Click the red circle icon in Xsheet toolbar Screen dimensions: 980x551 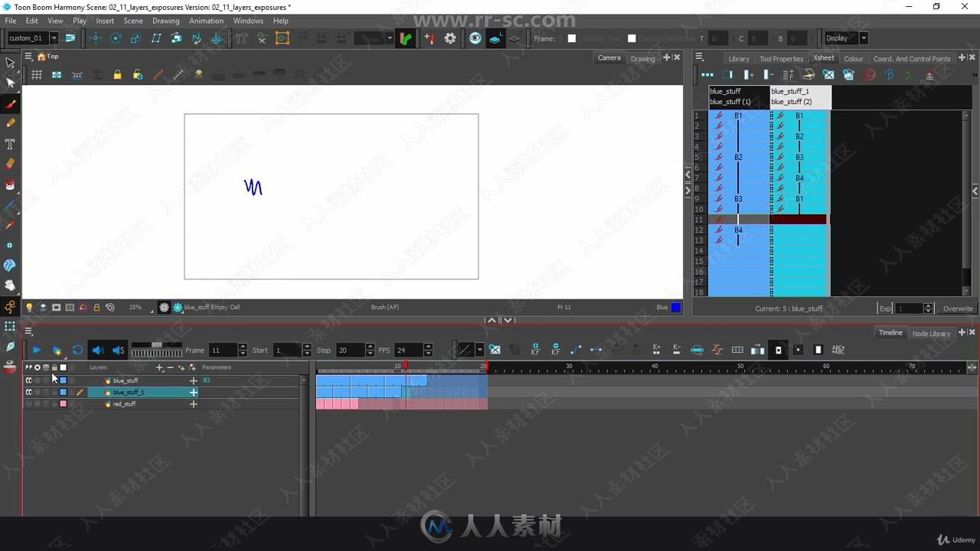tap(870, 74)
